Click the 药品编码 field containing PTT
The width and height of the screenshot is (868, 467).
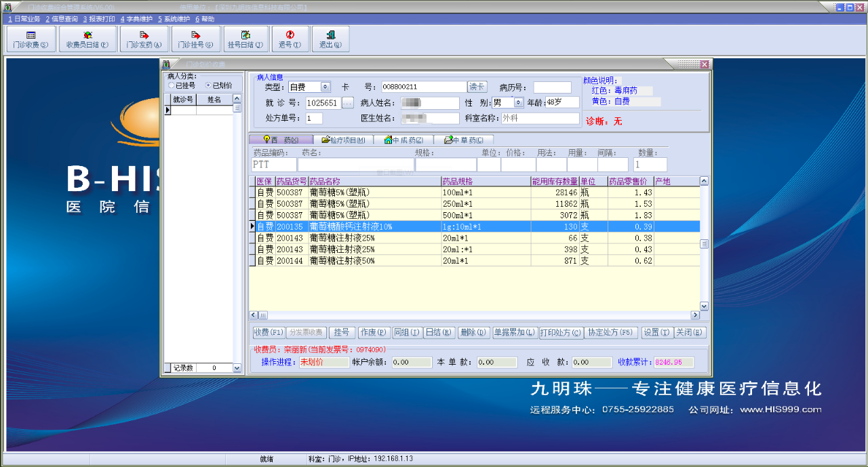pyautogui.click(x=274, y=165)
